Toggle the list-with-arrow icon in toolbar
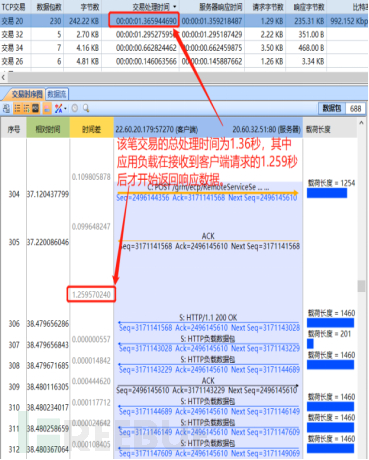The height and width of the screenshot is (460, 369). coord(26,108)
